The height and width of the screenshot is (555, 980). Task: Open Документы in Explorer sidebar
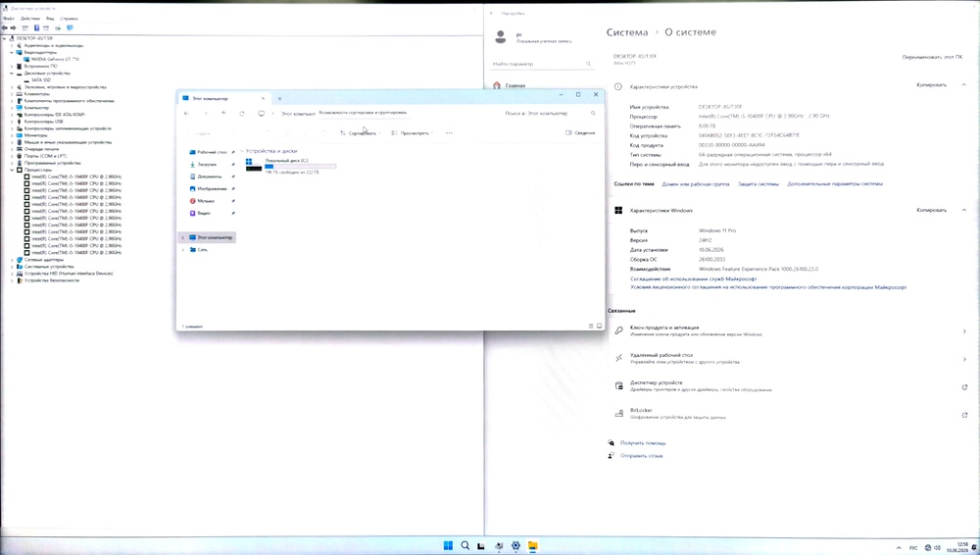click(x=209, y=177)
